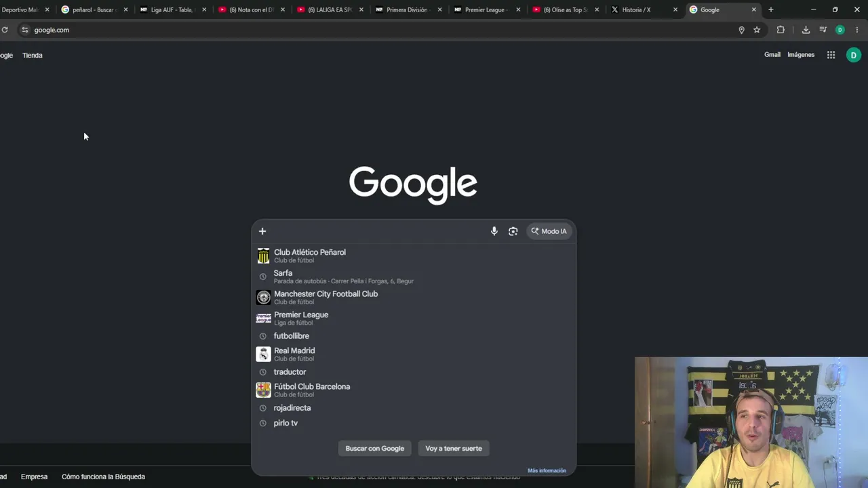
Task: Focus the Google search text field
Action: (378, 231)
